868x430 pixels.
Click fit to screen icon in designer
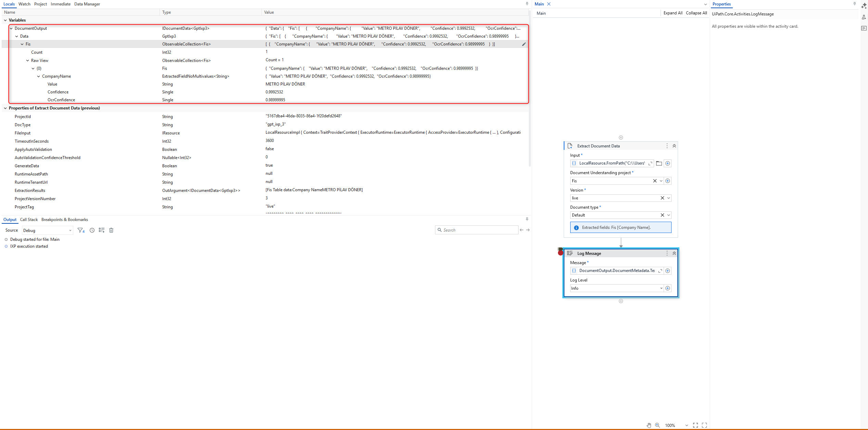point(695,425)
